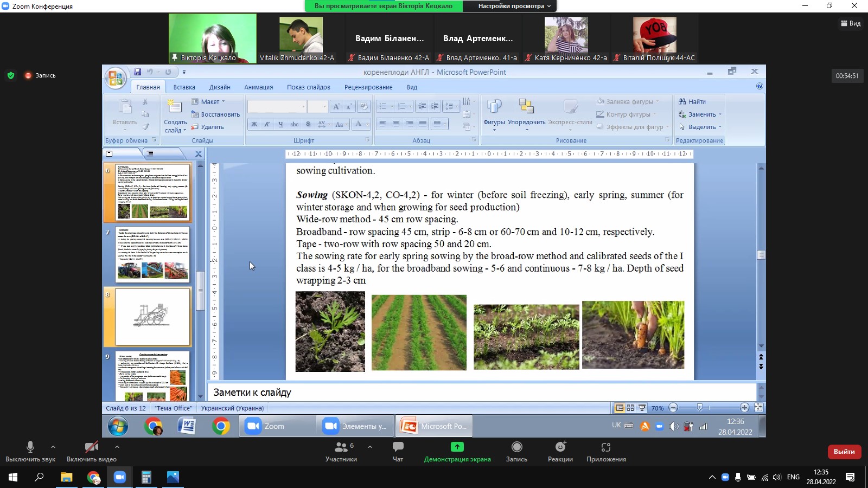This screenshot has width=868, height=488.
Task: Open Дизайн tab in PowerPoint ribbon
Action: pos(220,87)
